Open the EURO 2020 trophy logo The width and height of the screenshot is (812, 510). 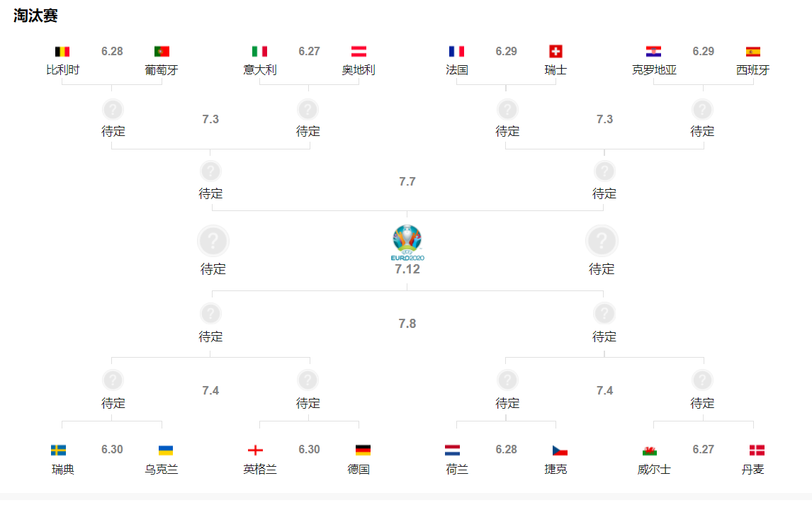[x=407, y=243]
